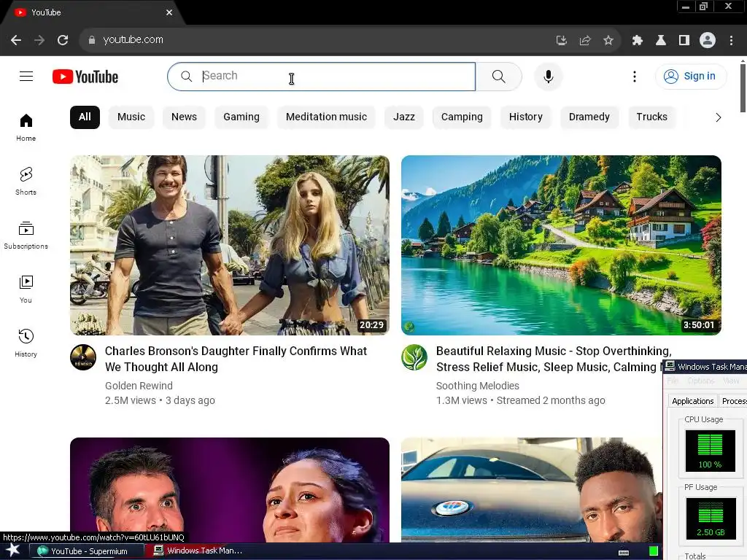Select the History filter chip
Image resolution: width=747 pixels, height=560 pixels.
pos(525,117)
